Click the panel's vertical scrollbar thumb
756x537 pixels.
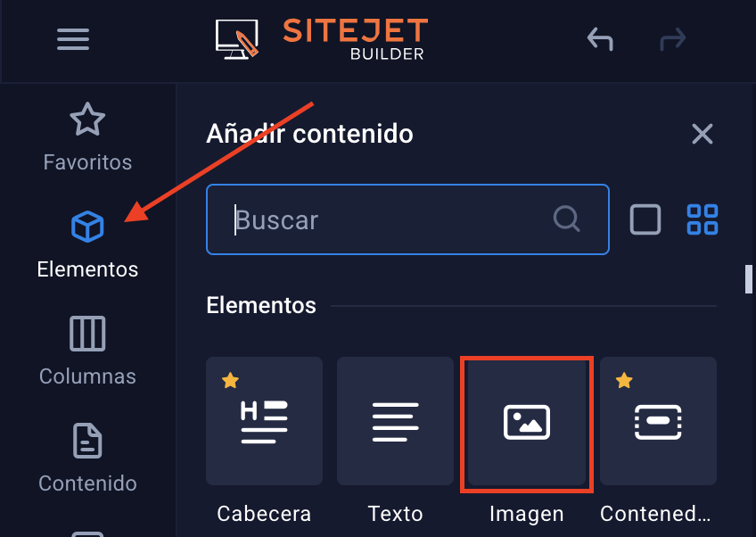point(748,279)
